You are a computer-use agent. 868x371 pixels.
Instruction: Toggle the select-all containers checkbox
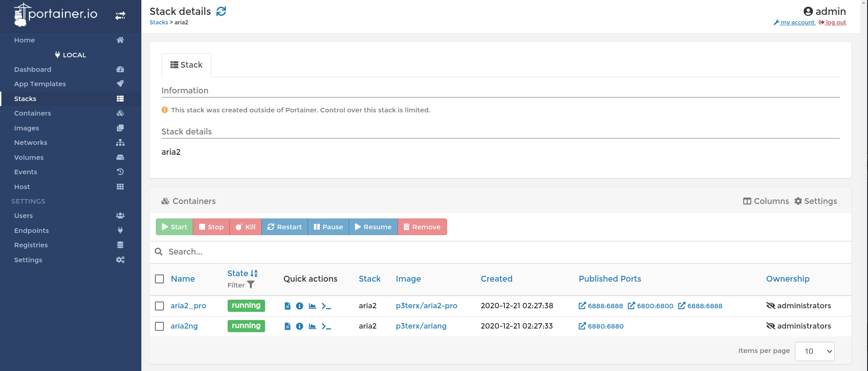pyautogui.click(x=159, y=279)
